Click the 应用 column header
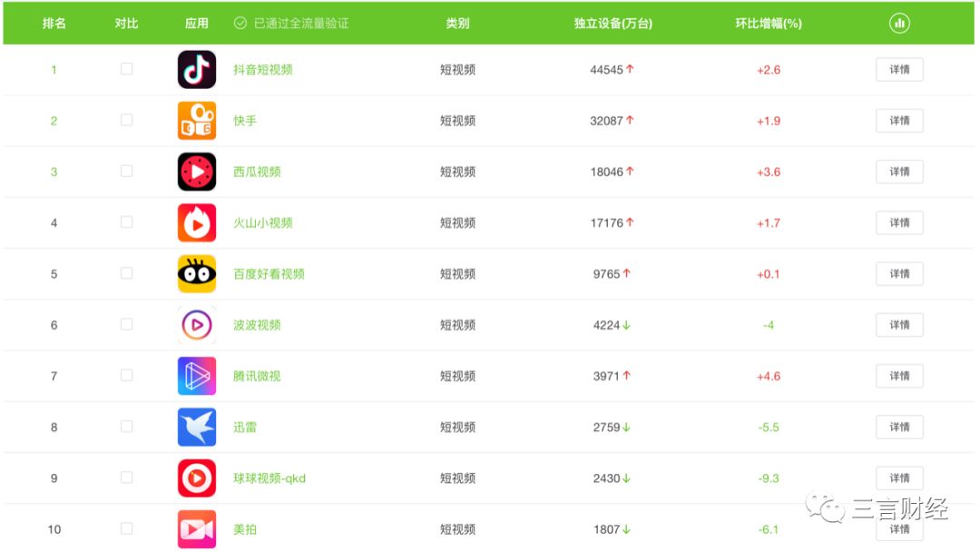 [x=197, y=24]
